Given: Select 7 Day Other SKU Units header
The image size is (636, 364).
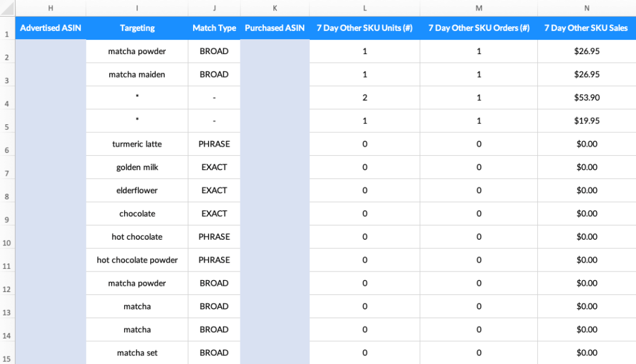Looking at the screenshot, I should (x=364, y=28).
